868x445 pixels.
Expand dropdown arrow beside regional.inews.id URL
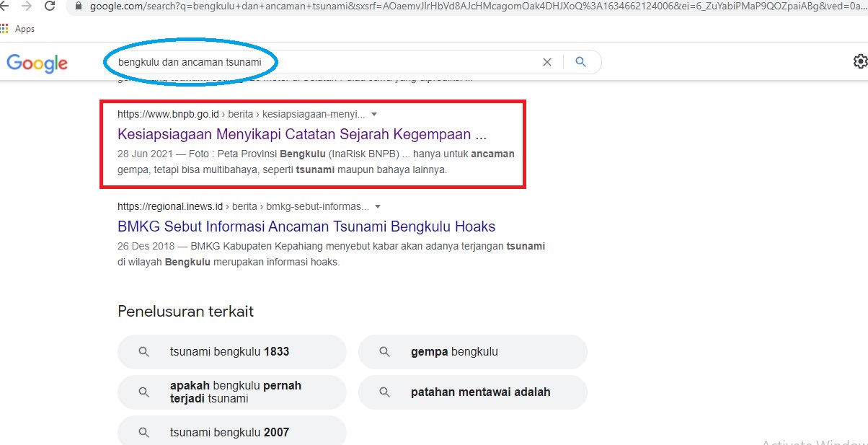378,206
